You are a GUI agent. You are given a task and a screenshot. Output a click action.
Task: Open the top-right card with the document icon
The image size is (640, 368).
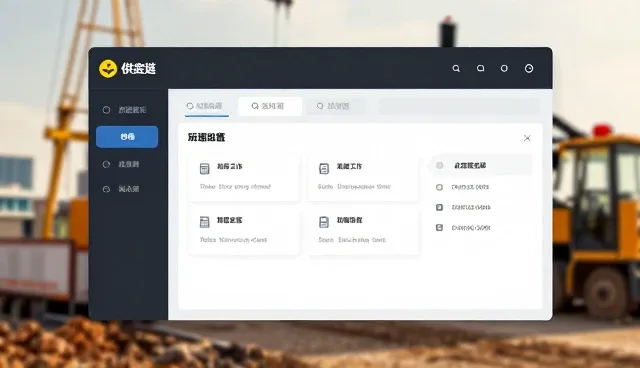363,177
